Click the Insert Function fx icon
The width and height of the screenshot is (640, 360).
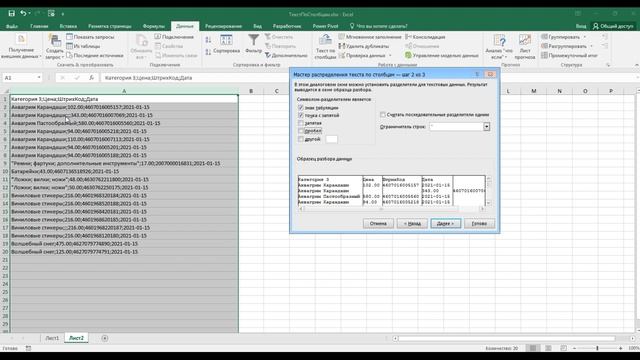point(91,78)
